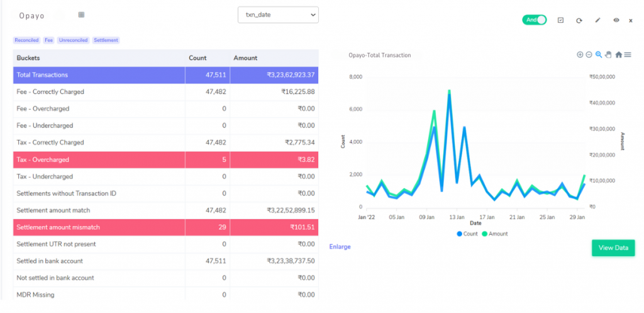This screenshot has height=313, width=644.
Task: Select the hand pan tool
Action: (x=608, y=55)
